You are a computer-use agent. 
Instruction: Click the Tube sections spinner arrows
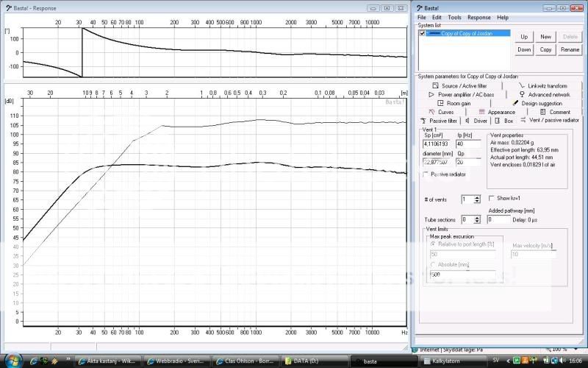(477, 219)
